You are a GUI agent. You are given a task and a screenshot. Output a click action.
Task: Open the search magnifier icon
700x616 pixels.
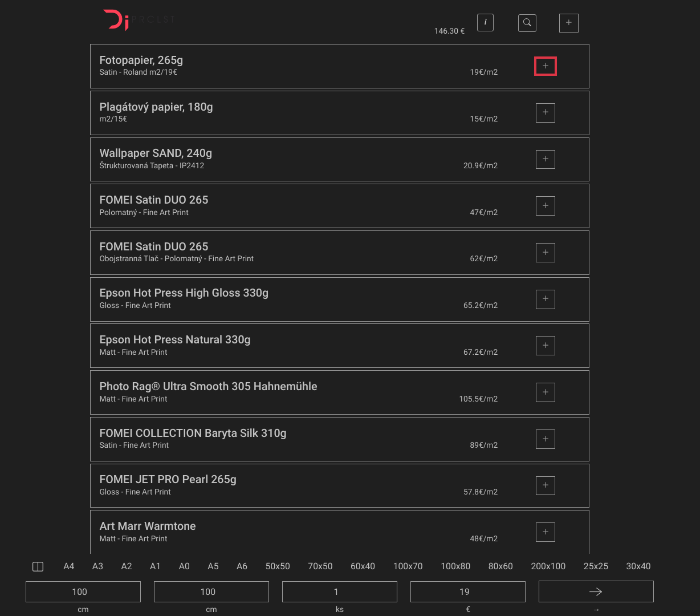pos(527,23)
